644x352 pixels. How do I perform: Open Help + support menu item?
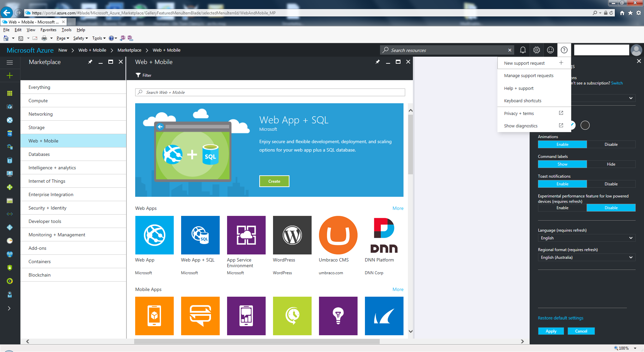coord(534,88)
